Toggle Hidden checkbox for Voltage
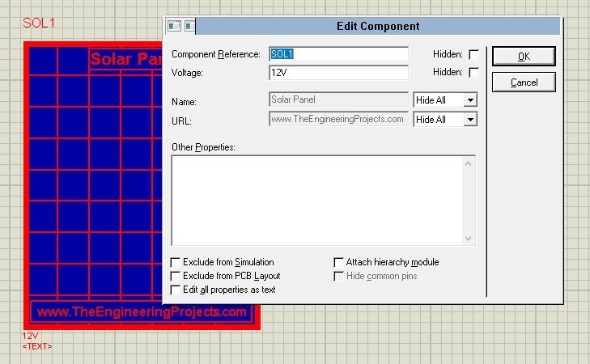This screenshot has height=364, width=590. coord(473,72)
